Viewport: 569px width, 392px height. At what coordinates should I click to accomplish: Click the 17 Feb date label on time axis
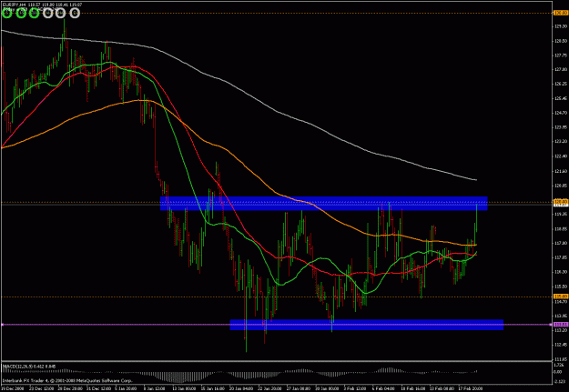coord(471,388)
